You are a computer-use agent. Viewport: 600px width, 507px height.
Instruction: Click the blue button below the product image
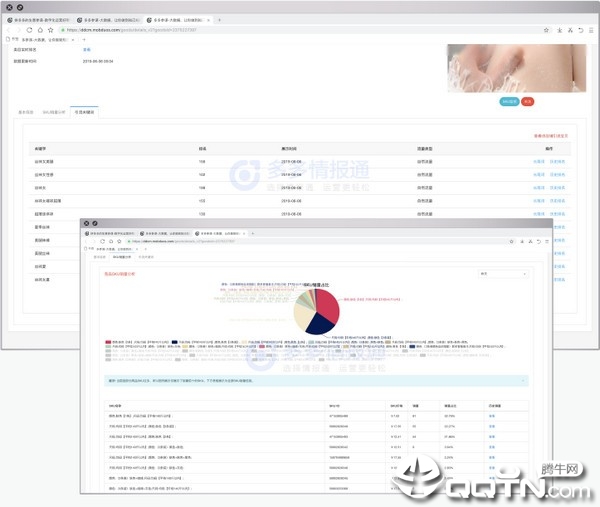coord(508,101)
